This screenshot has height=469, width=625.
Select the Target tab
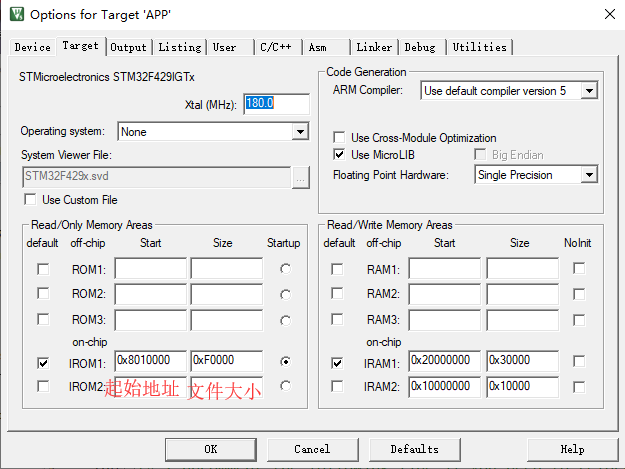(81, 46)
